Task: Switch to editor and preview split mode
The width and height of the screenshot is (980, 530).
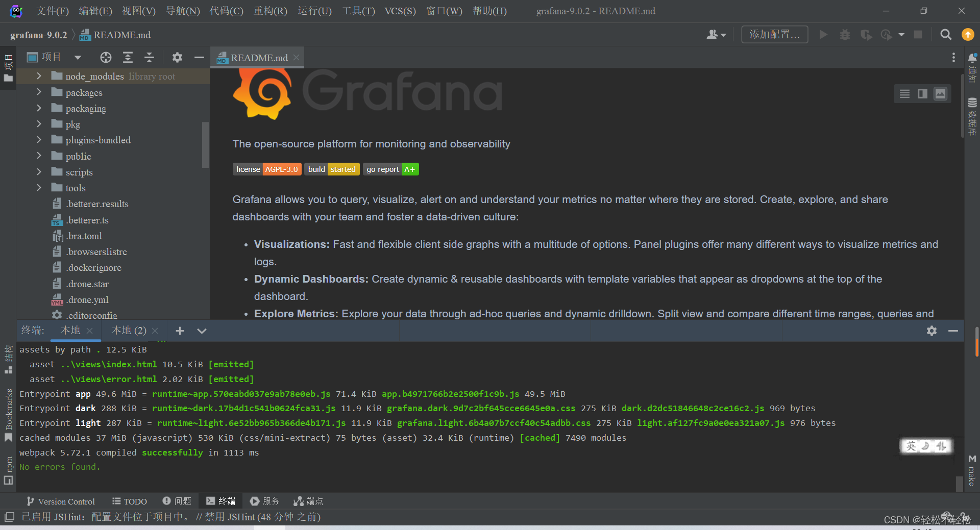Action: coord(922,94)
